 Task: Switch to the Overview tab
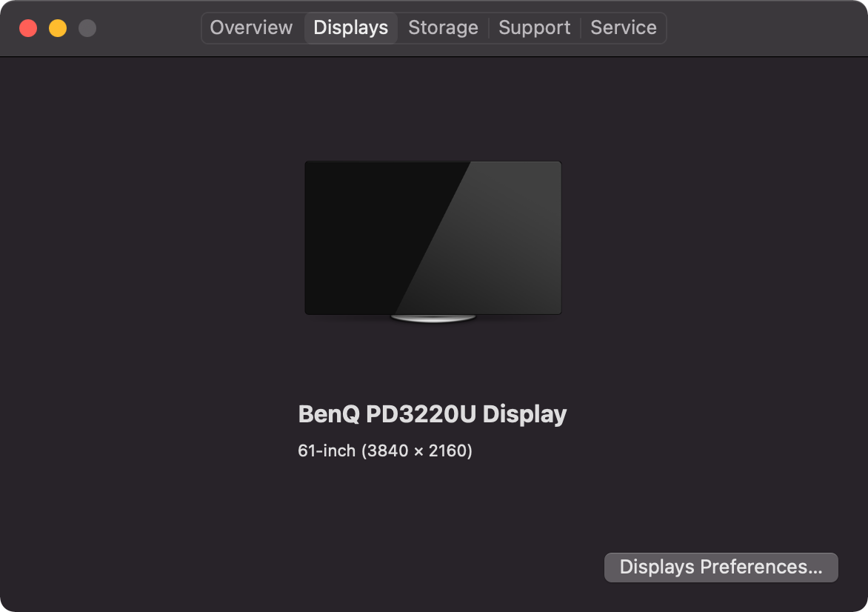pyautogui.click(x=251, y=28)
